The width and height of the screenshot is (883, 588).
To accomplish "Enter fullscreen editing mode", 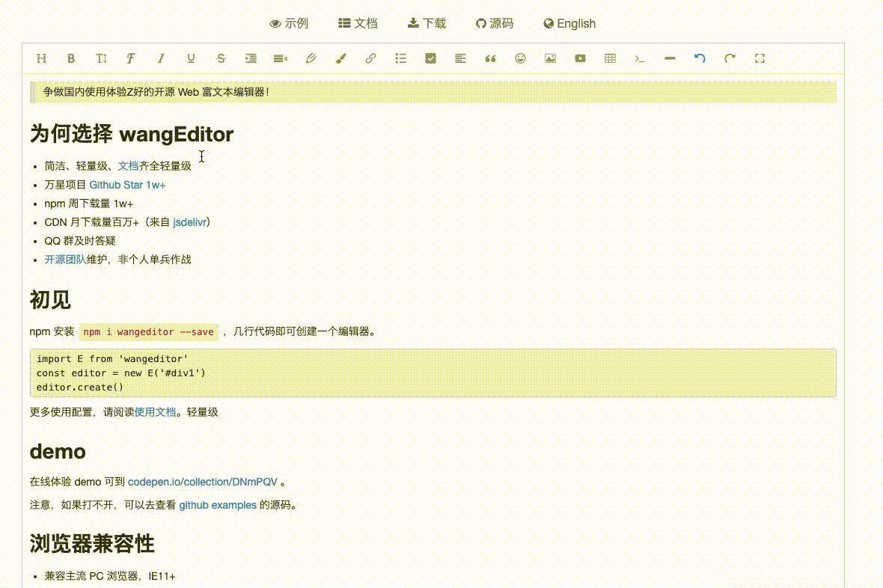I will coord(760,58).
